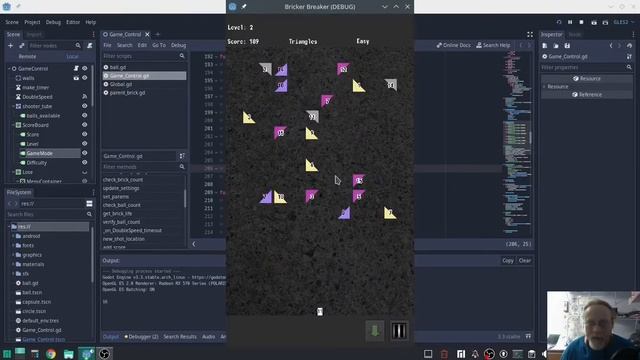Hide the Score label node
This screenshot has height=360, width=640.
point(84,134)
